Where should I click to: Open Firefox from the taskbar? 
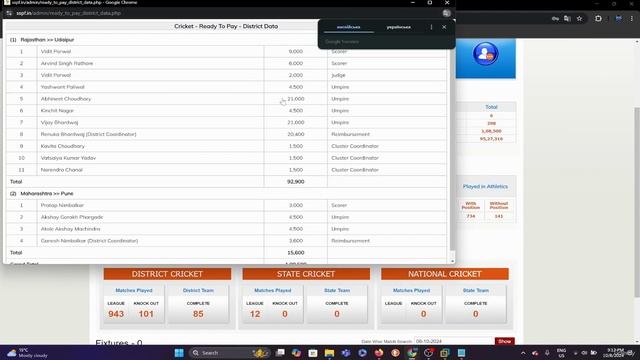tap(379, 353)
